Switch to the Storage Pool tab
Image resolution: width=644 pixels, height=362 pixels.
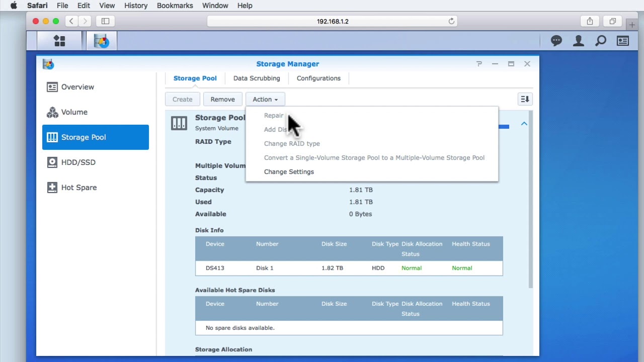click(x=195, y=78)
